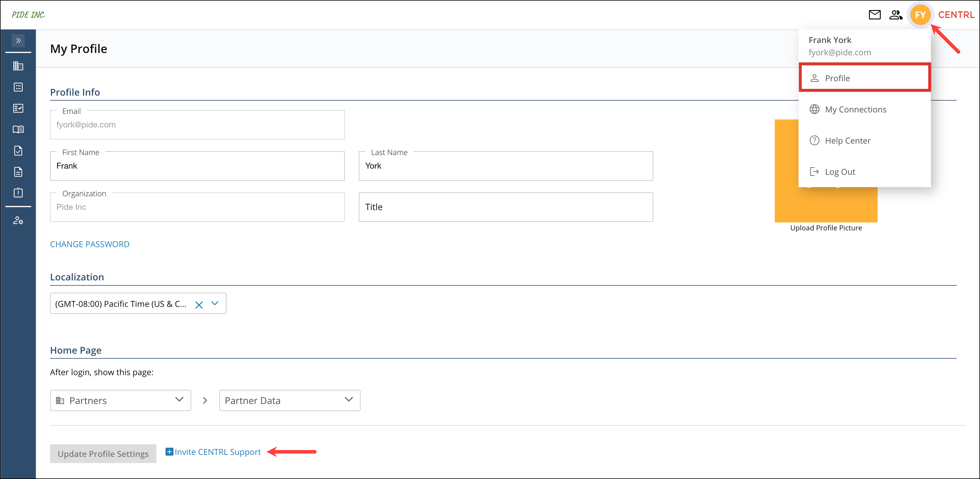Select Profile from the user menu
Image resolution: width=980 pixels, height=479 pixels.
864,78
